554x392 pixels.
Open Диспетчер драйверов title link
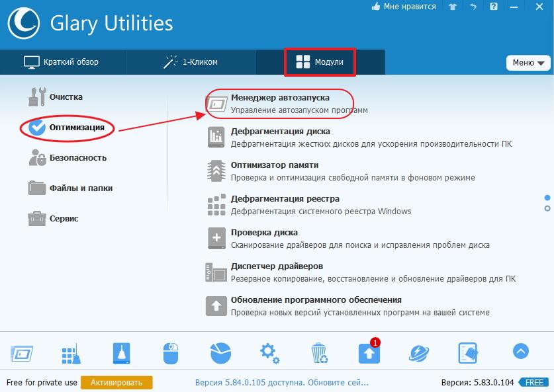[x=277, y=266]
